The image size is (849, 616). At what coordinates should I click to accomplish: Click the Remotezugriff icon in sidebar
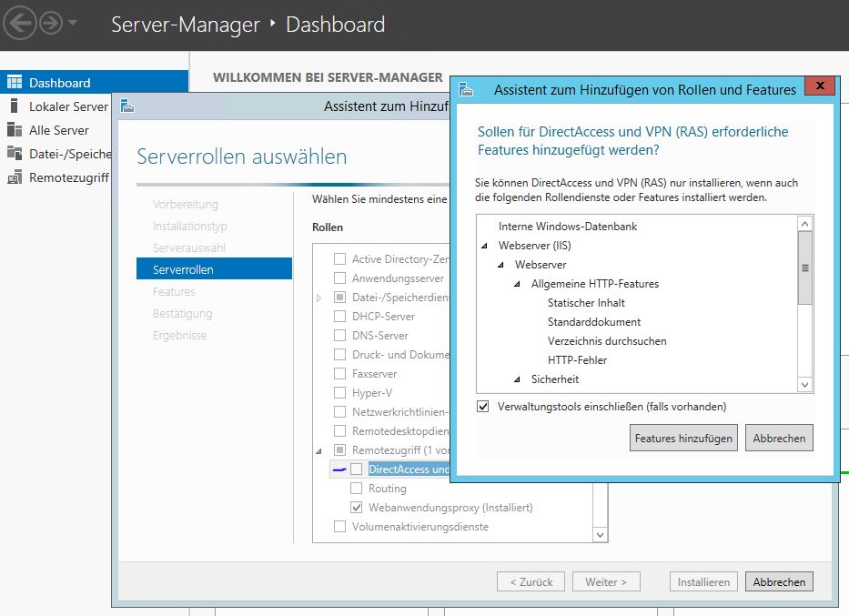pos(15,177)
